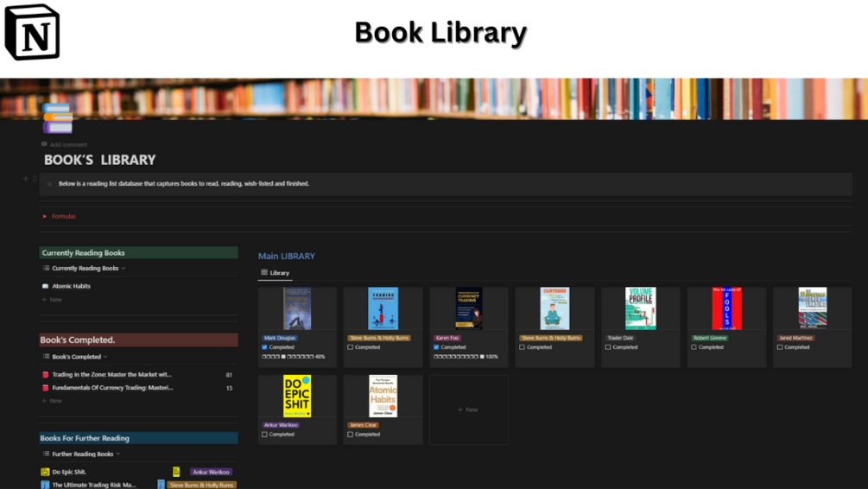Image resolution: width=868 pixels, height=489 pixels.
Task: Click the small cover thumbnail in the Do Epic Shit row
Action: tap(176, 472)
